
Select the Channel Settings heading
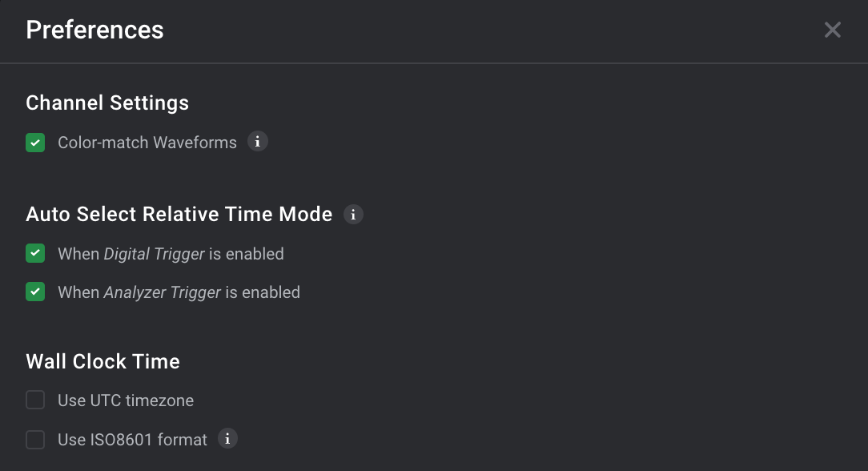[x=107, y=103]
